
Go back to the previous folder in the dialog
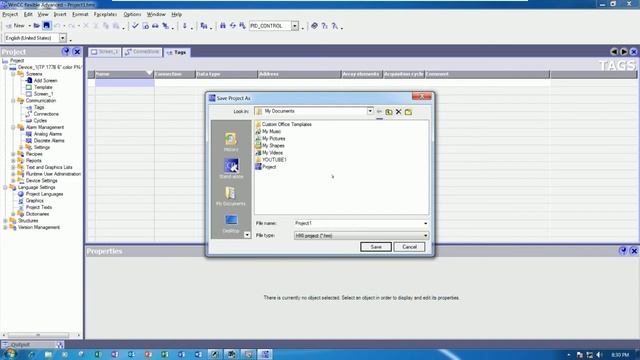tap(379, 111)
